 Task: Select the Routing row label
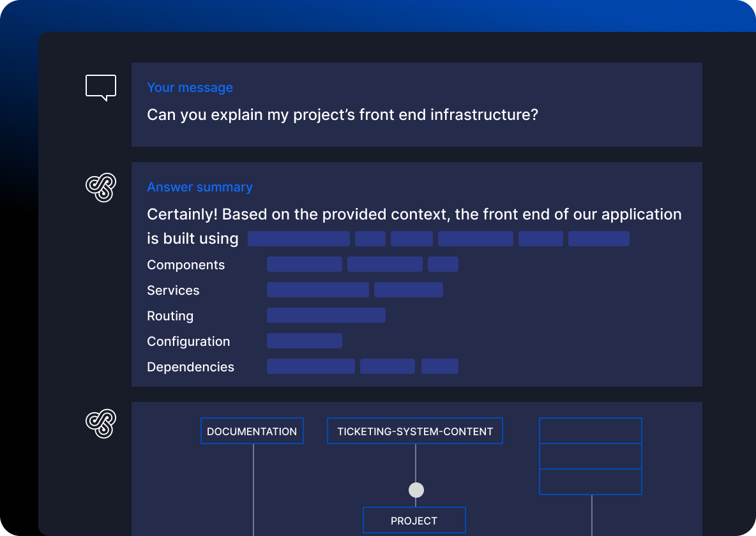(170, 316)
